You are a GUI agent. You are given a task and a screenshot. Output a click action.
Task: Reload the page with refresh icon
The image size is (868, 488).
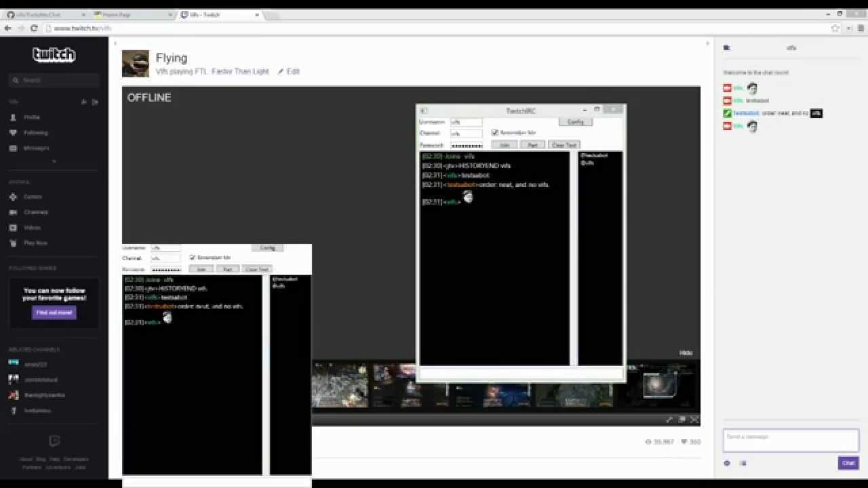[35, 28]
